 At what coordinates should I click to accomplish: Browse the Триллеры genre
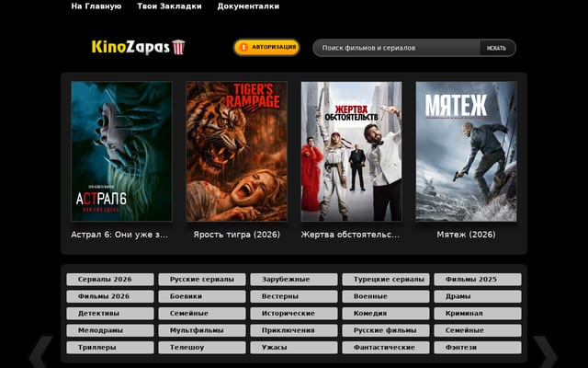110,348
